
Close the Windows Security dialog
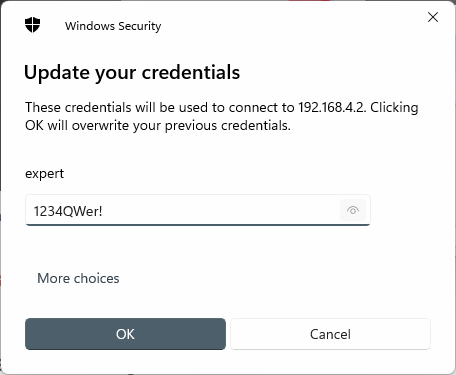click(433, 17)
